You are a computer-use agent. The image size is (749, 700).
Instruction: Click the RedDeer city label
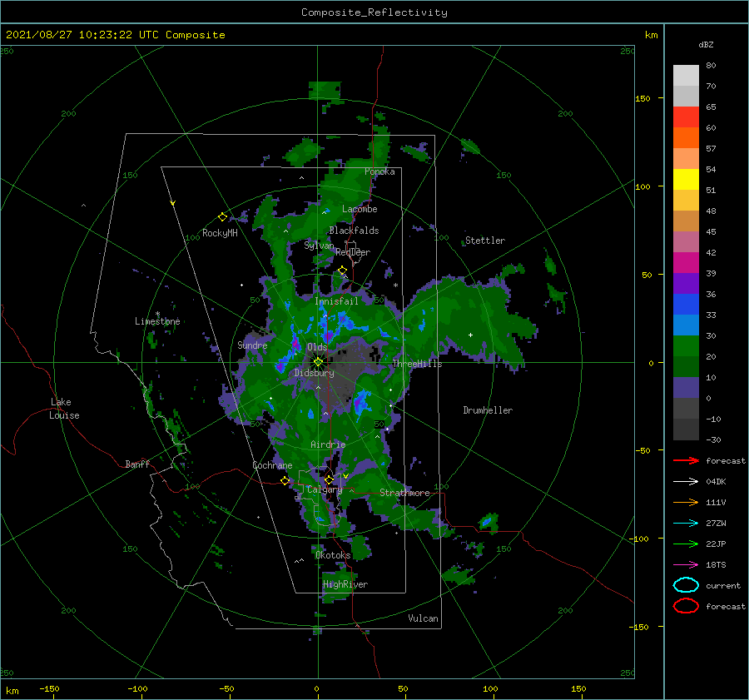coord(353,252)
